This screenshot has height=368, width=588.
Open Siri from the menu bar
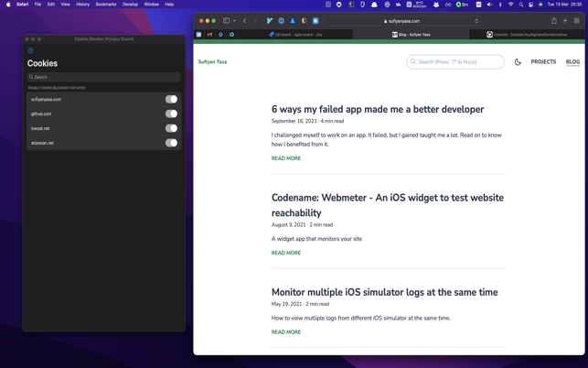(540, 5)
